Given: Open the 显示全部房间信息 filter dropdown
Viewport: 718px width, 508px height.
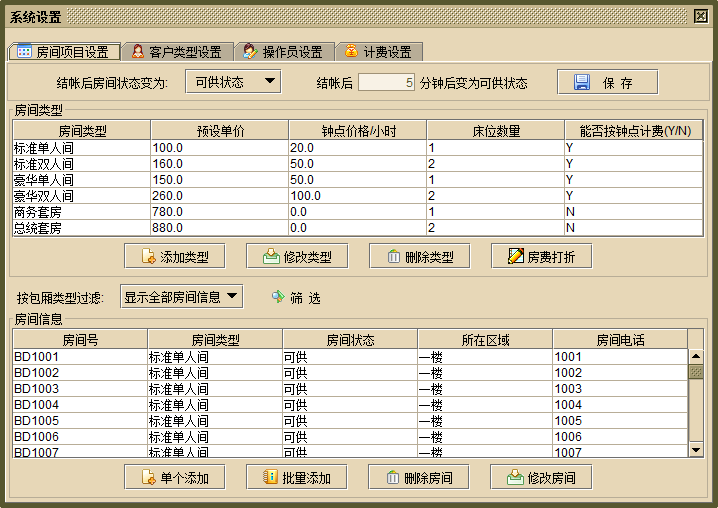Looking at the screenshot, I should [182, 297].
